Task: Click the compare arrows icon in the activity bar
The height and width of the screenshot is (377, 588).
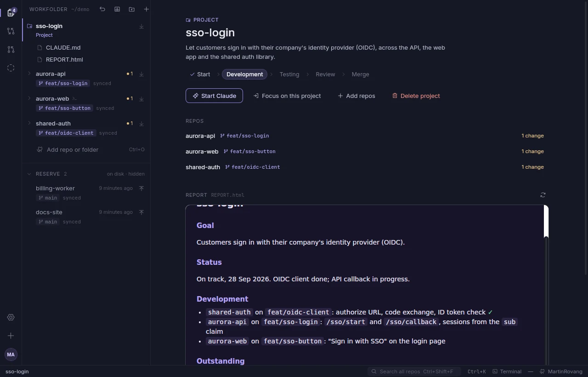Action: pos(11,31)
